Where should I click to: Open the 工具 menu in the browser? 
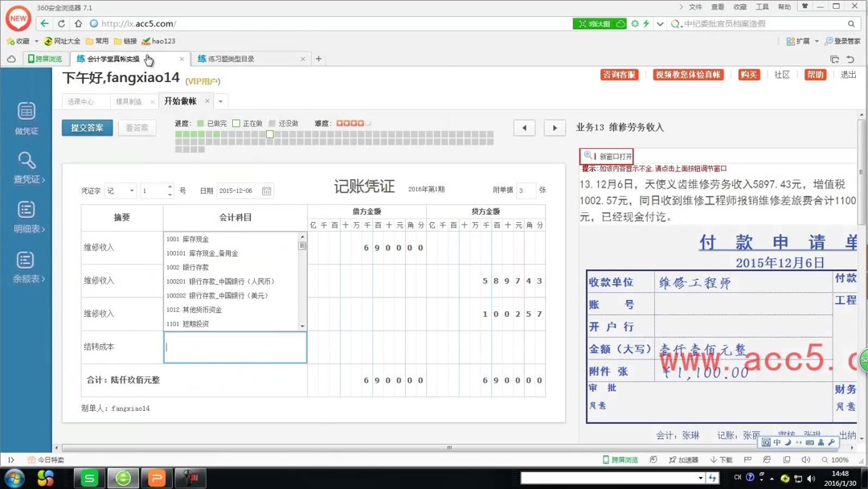point(761,6)
